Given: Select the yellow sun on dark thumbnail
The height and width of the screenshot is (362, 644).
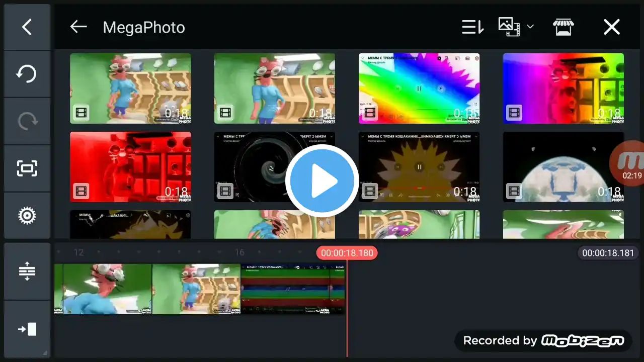Looking at the screenshot, I should tap(419, 167).
